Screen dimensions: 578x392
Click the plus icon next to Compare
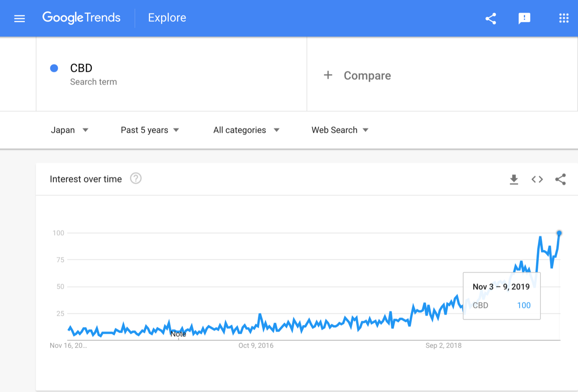[328, 75]
